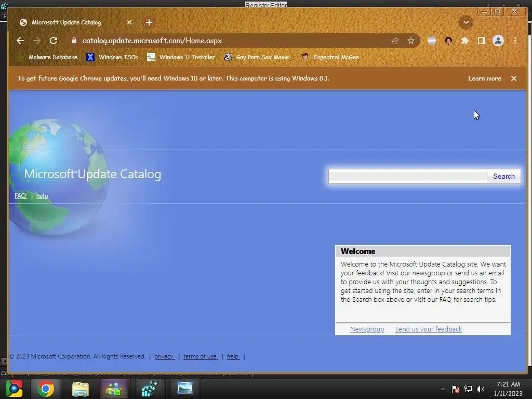Click the URL in the address bar
Screen dimensions: 532x399
point(152,41)
